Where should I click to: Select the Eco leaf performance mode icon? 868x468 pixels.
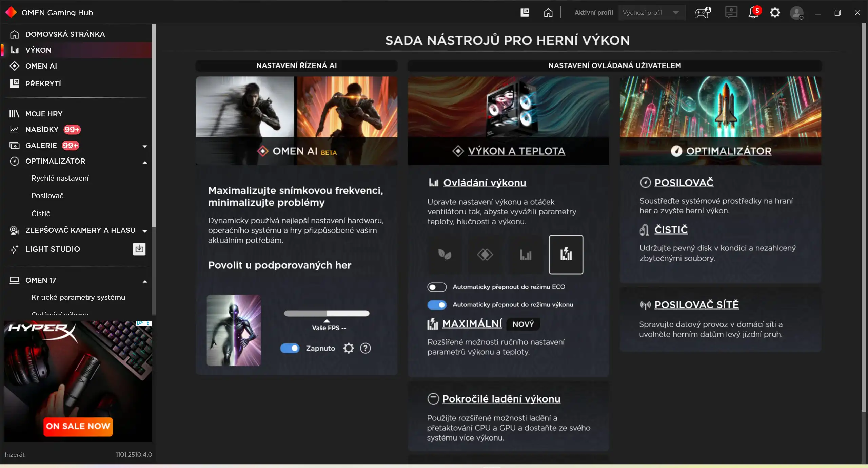pyautogui.click(x=445, y=254)
